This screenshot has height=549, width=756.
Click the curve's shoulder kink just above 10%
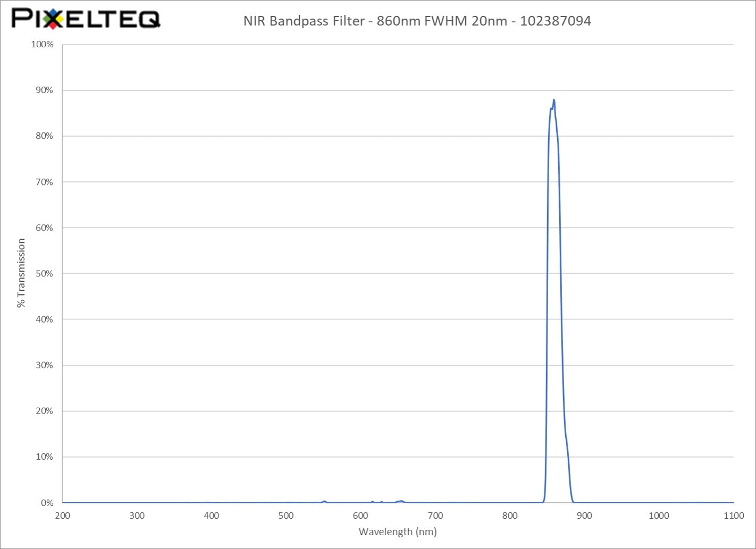pyautogui.click(x=566, y=437)
